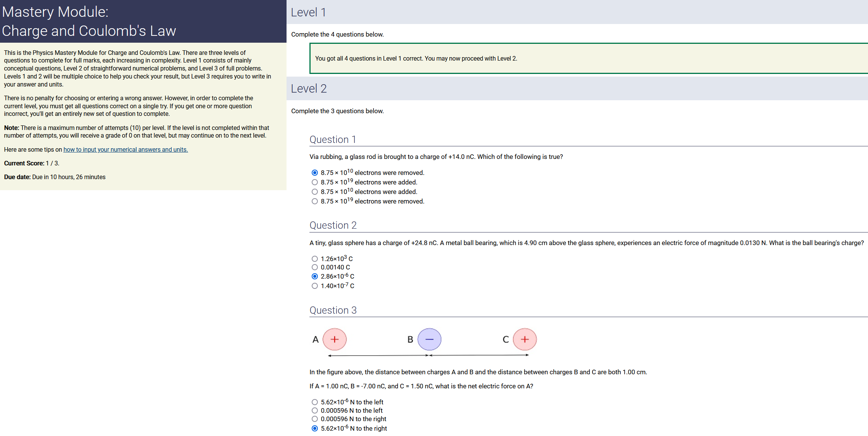Choose '8.75 × 10^19 electrons were removed' answer
Screen dimensions: 868x436
(x=315, y=201)
